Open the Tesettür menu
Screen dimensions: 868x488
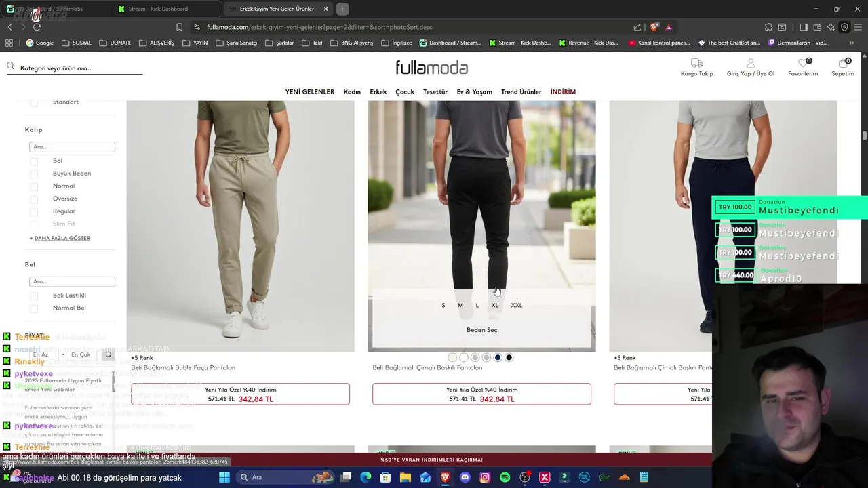(x=435, y=91)
